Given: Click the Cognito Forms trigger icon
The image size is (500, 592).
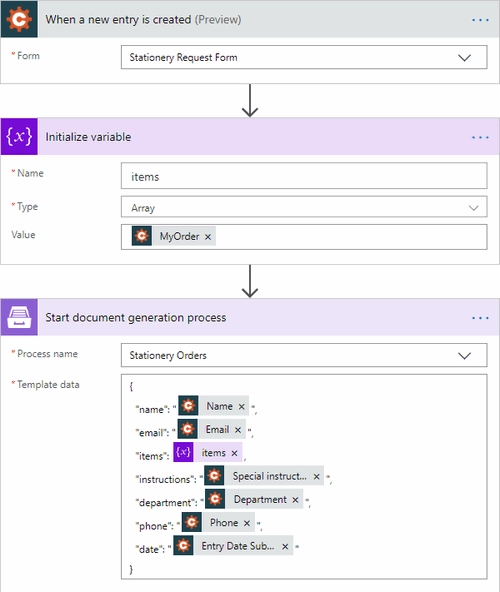Looking at the screenshot, I should coord(19,19).
